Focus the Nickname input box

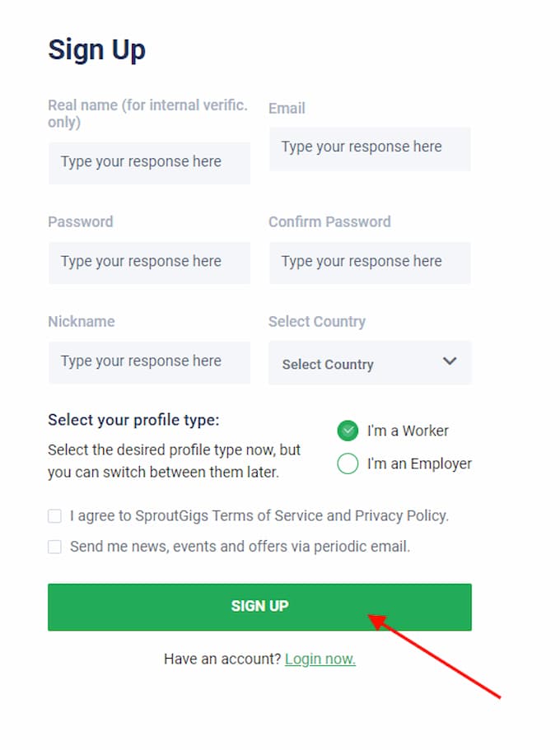149,362
